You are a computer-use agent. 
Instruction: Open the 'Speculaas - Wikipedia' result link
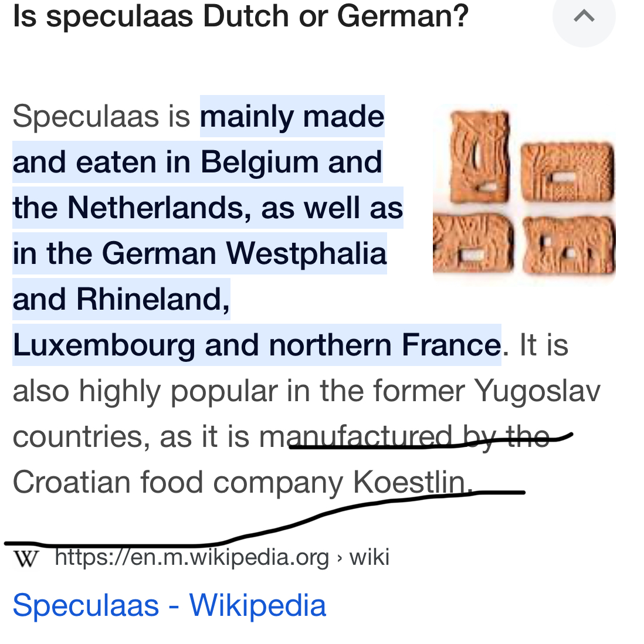tap(170, 605)
